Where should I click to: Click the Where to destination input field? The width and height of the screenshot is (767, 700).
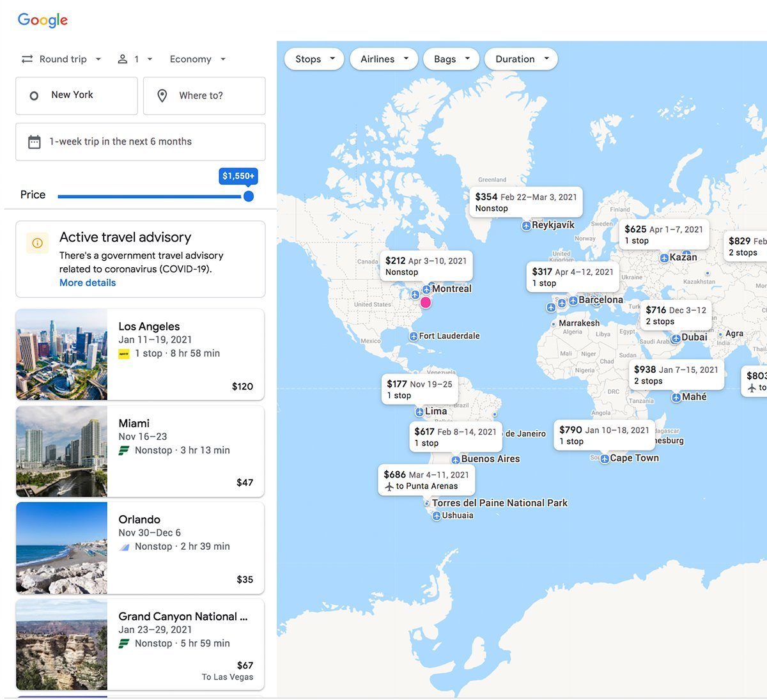coord(211,96)
